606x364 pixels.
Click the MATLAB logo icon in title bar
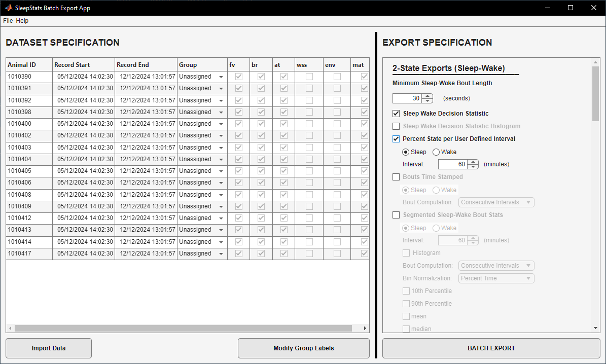[x=8, y=8]
